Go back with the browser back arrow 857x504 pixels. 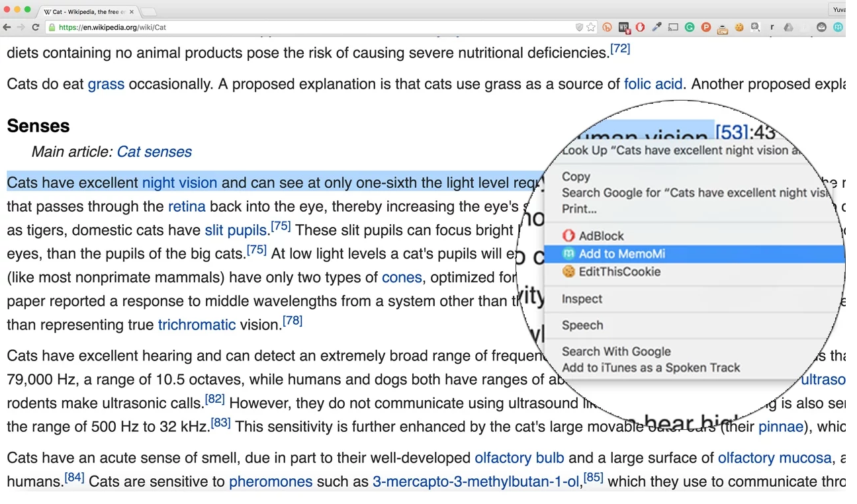pos(7,27)
